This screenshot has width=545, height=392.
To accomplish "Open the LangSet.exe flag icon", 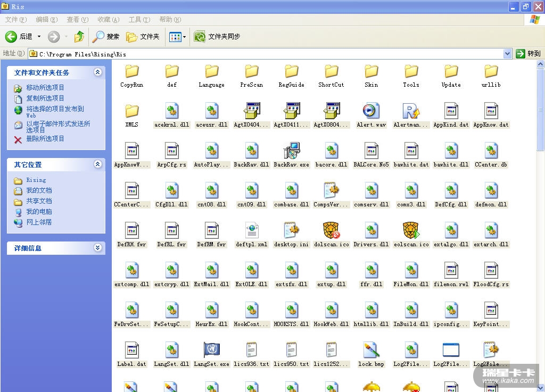I will coord(211,351).
